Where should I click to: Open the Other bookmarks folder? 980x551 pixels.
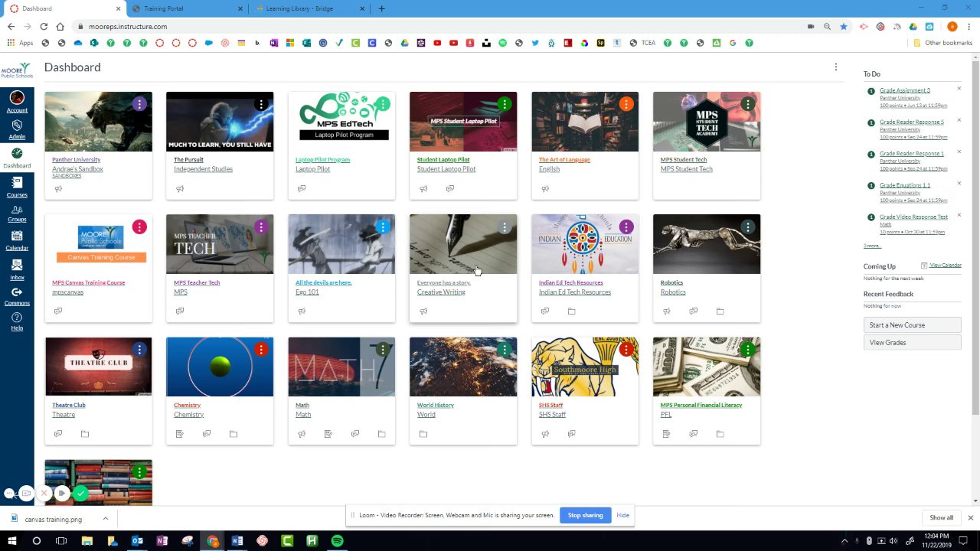point(942,43)
